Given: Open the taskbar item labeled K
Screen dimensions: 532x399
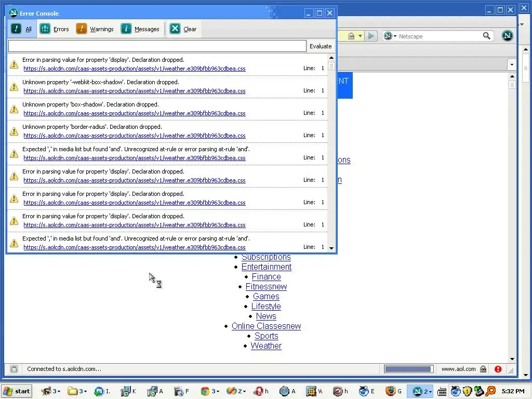Looking at the screenshot, I should [129, 392].
